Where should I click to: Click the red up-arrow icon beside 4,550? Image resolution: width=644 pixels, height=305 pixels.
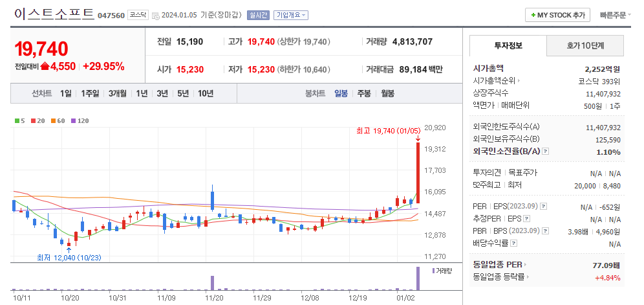tap(45, 66)
